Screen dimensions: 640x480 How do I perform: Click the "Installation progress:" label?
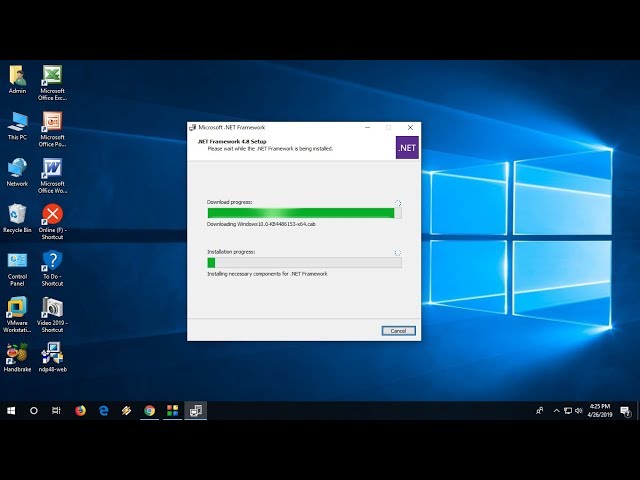click(231, 252)
